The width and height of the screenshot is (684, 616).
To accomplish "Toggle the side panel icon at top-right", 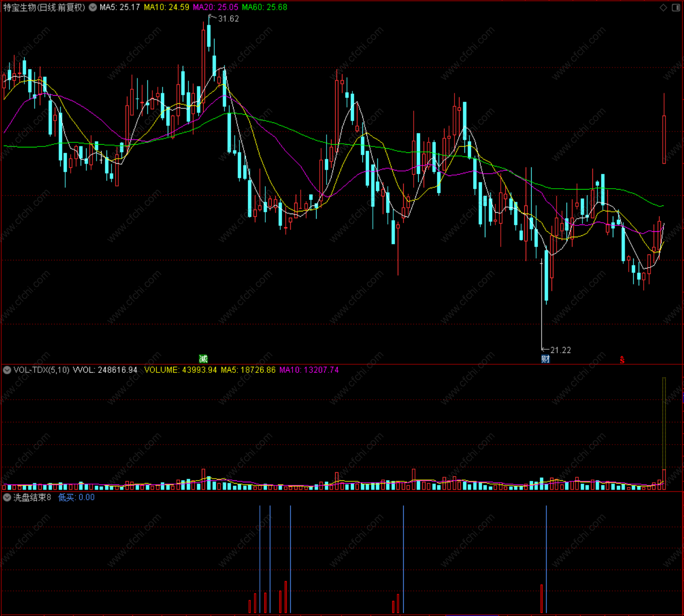I will (x=675, y=7).
